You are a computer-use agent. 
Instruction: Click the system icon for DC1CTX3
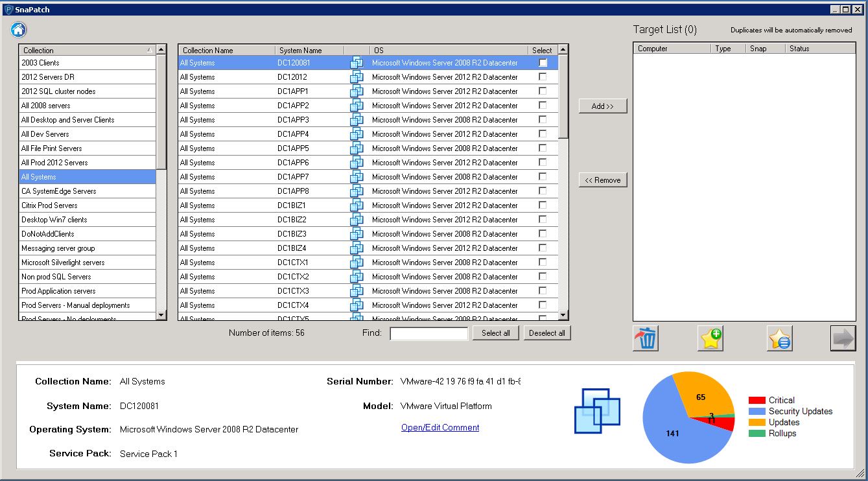[x=357, y=291]
